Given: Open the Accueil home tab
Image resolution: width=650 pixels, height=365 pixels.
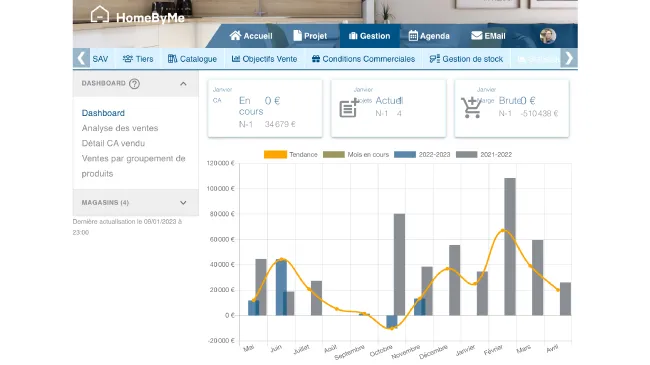Looking at the screenshot, I should (x=251, y=36).
